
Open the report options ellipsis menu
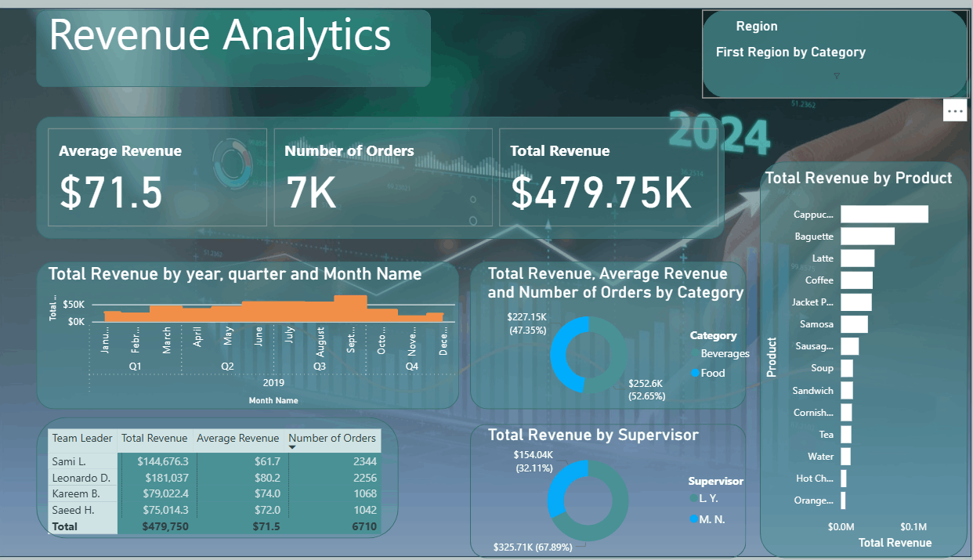coord(955,110)
